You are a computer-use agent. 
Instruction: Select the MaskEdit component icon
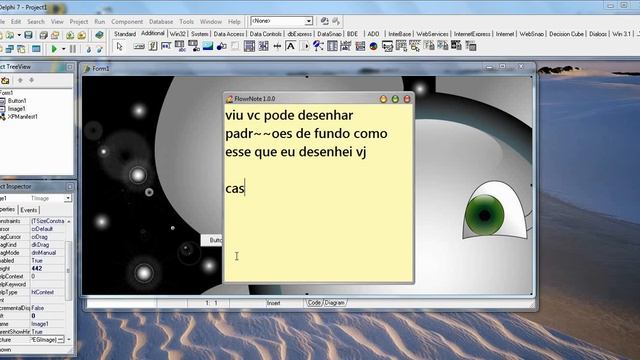point(166,46)
